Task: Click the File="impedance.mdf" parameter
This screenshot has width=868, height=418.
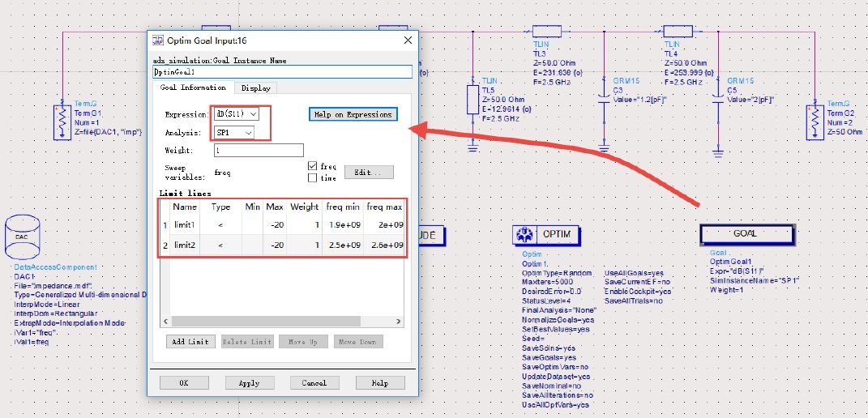Action: [53, 286]
